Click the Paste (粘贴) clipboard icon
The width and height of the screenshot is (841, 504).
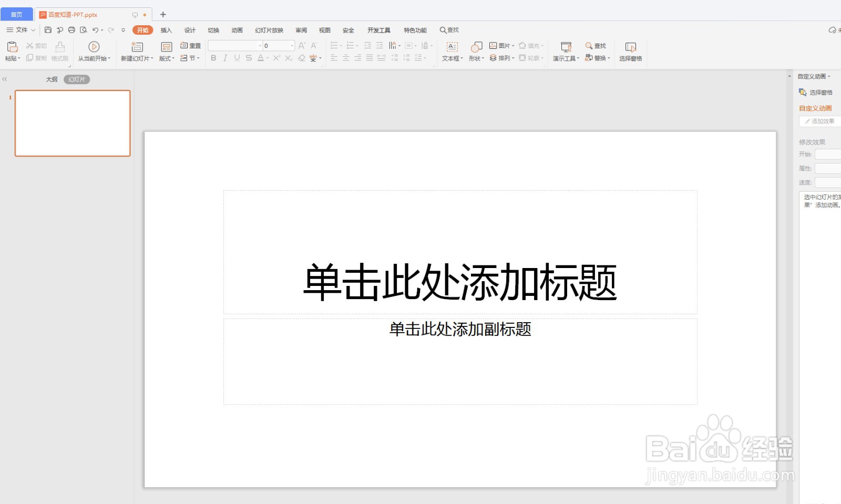tap(12, 47)
